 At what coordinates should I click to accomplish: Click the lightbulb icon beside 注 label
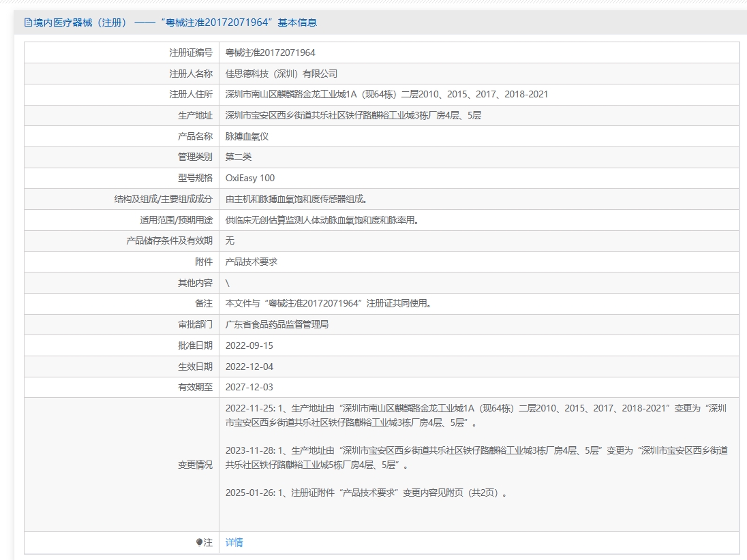199,542
